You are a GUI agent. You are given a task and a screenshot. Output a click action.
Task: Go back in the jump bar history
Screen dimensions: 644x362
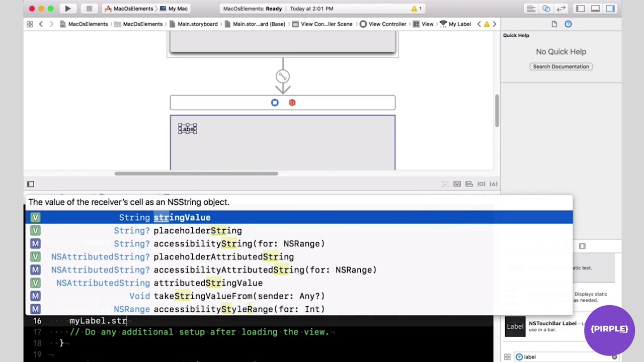click(x=41, y=24)
